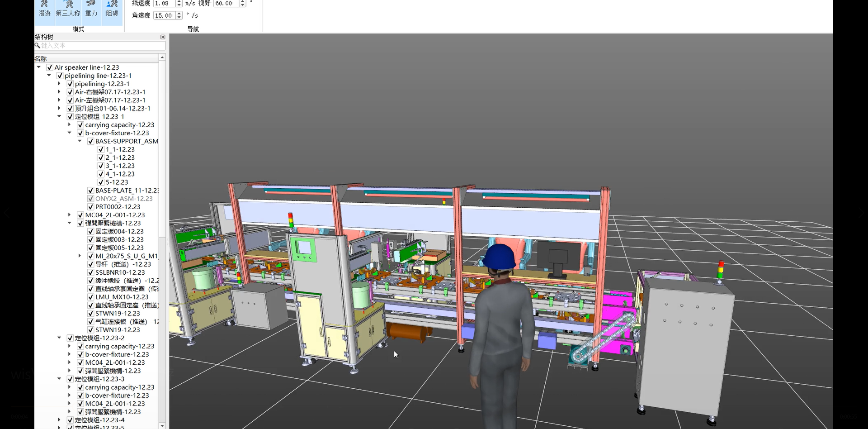Click the structure tree scroll down arrow
Image resolution: width=868 pixels, height=429 pixels.
[x=162, y=425]
